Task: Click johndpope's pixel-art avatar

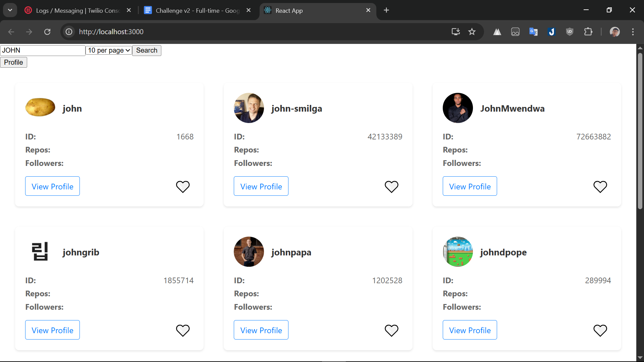Action: tap(458, 252)
